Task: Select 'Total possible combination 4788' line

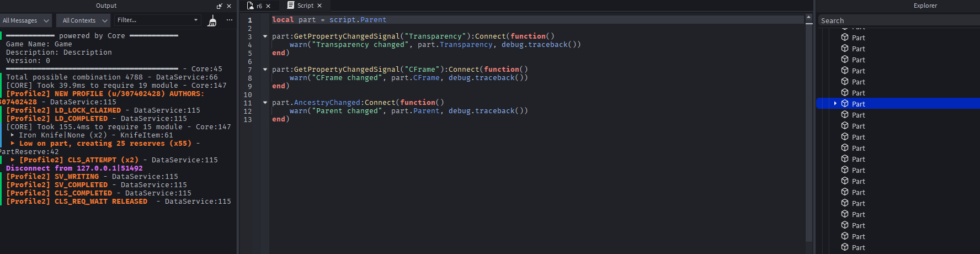Action: click(112, 77)
